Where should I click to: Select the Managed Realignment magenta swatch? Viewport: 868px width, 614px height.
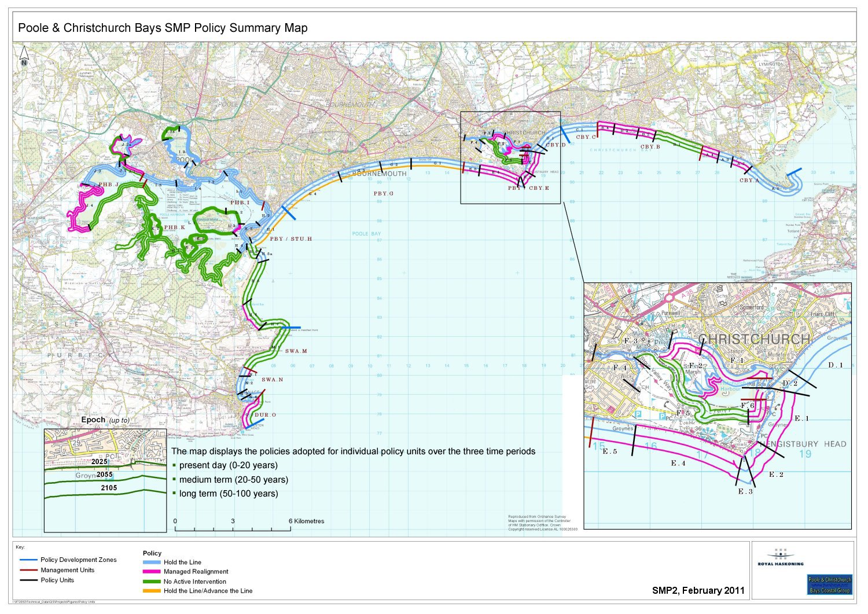click(x=152, y=572)
